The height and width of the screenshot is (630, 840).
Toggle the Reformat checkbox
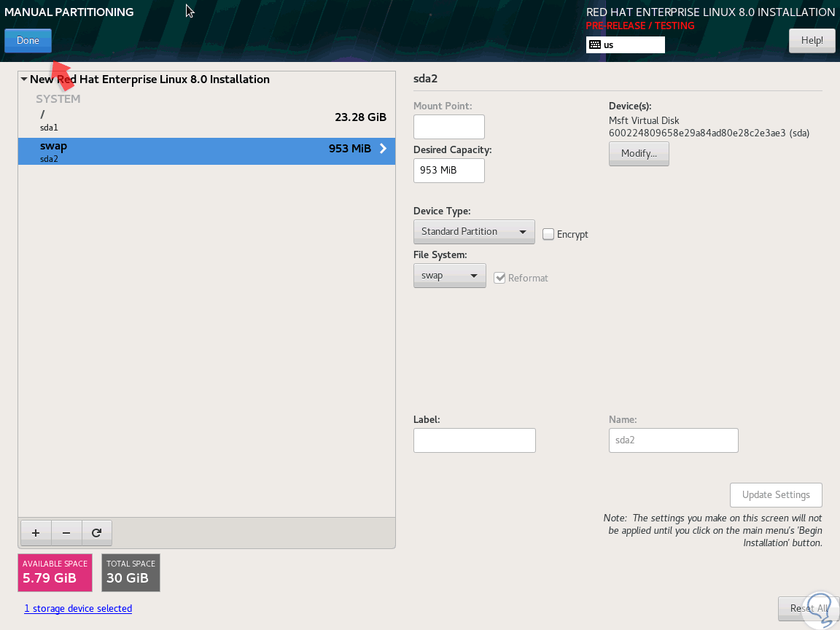click(x=499, y=278)
